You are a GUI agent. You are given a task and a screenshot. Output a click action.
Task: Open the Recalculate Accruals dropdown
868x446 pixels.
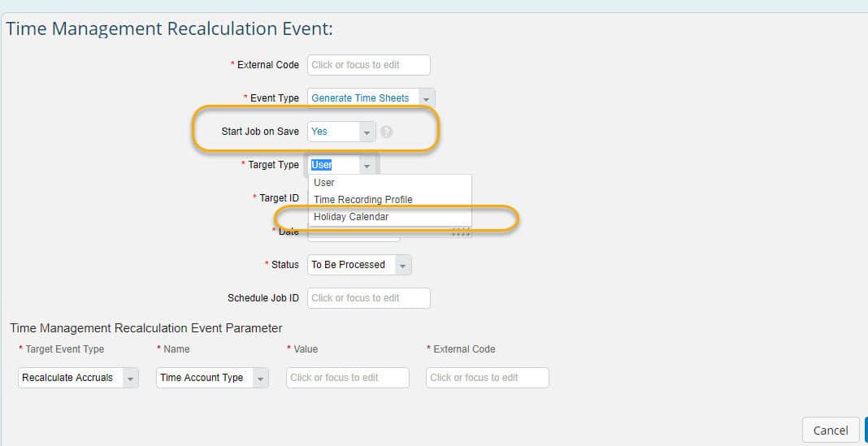[130, 378]
